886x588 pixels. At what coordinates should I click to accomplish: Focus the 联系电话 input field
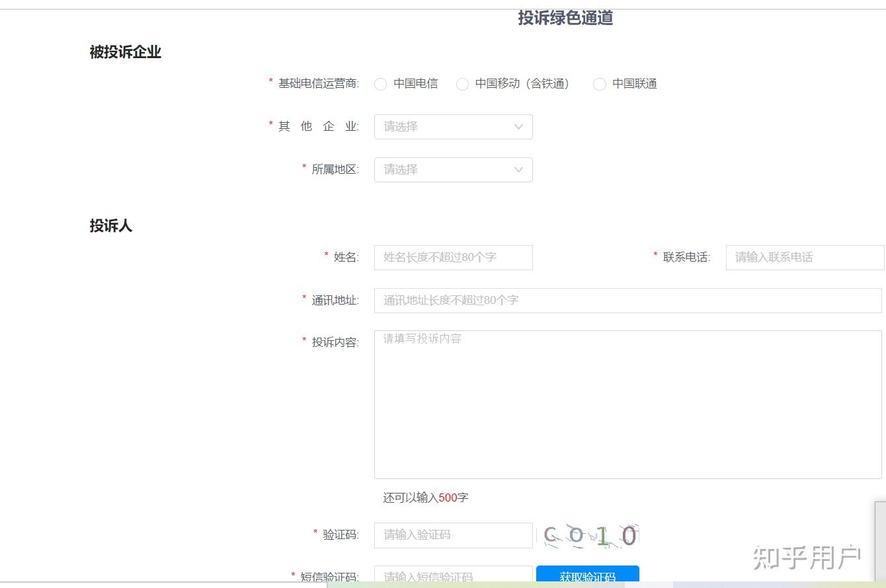[805, 258]
